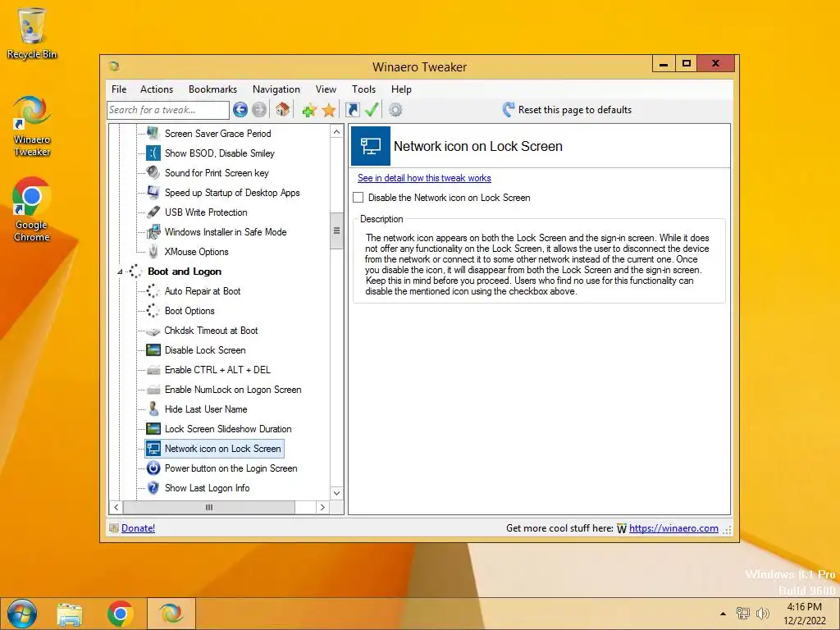The width and height of the screenshot is (840, 630).
Task: Open bookmarks with the gold star icon
Action: pyautogui.click(x=329, y=111)
